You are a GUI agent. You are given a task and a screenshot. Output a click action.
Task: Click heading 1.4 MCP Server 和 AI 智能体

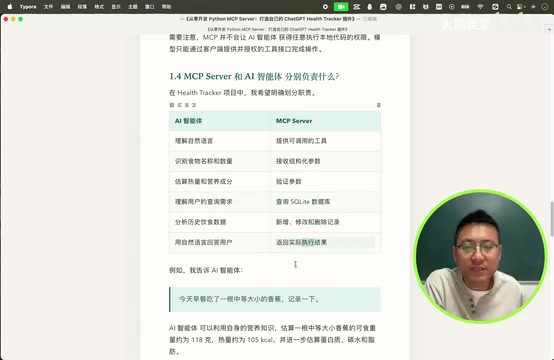pos(254,76)
